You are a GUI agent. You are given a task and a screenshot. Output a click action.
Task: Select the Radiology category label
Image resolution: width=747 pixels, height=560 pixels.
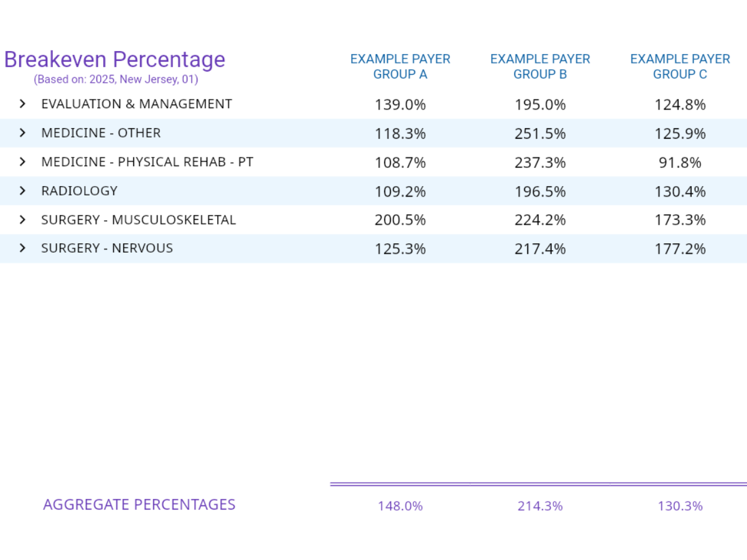click(x=79, y=191)
